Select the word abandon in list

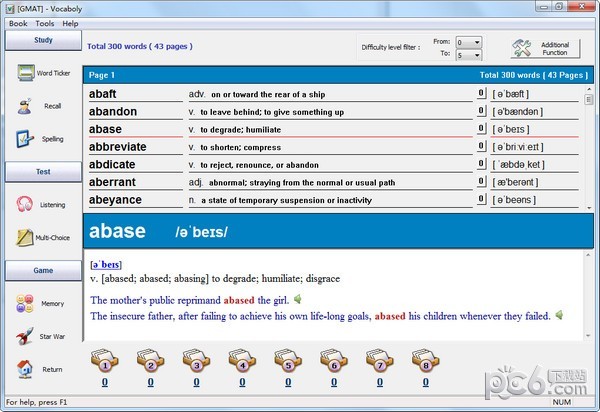(113, 111)
